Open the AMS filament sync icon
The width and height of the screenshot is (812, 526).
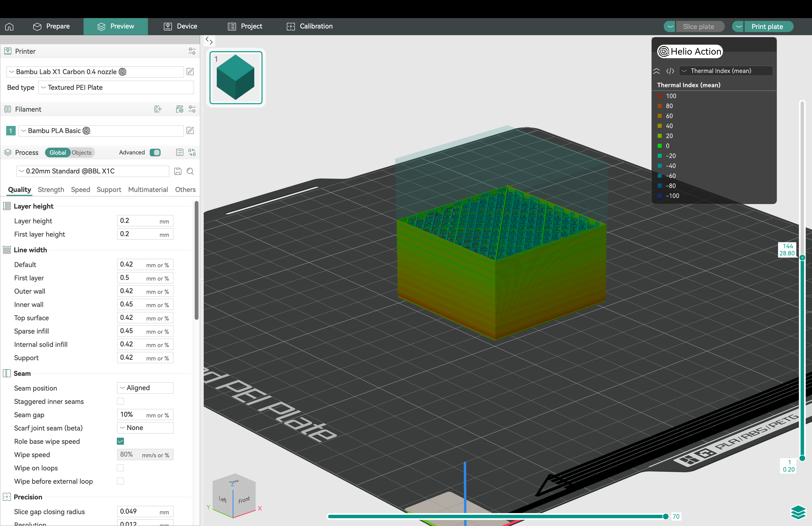pyautogui.click(x=179, y=109)
